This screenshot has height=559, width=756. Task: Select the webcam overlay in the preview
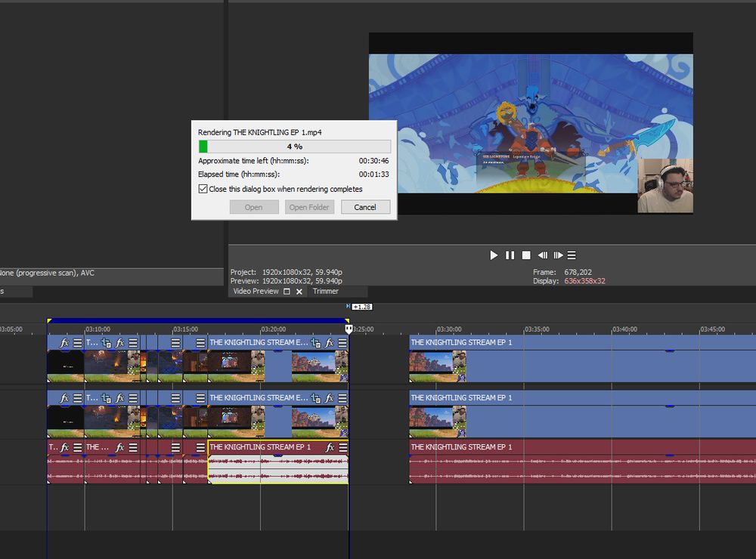665,186
